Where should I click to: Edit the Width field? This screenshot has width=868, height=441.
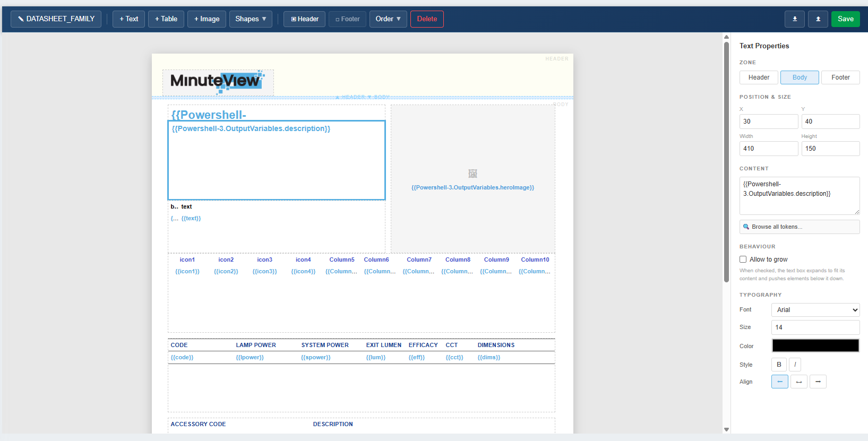tap(769, 149)
